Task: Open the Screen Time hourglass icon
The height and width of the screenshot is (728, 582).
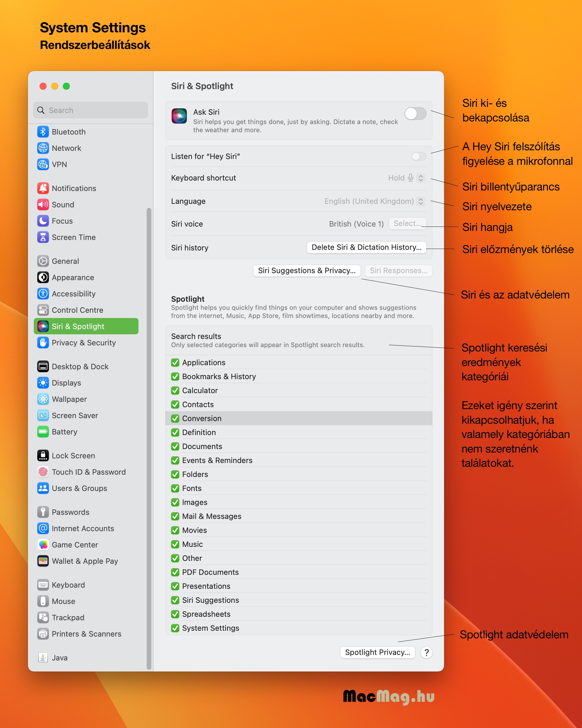Action: (43, 237)
